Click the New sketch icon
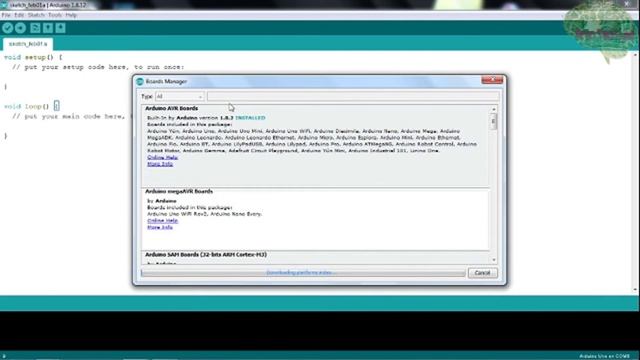 (35, 28)
